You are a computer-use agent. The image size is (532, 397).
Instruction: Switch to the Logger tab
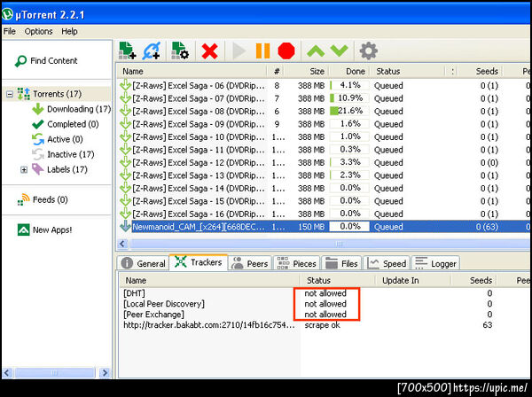[x=435, y=263]
